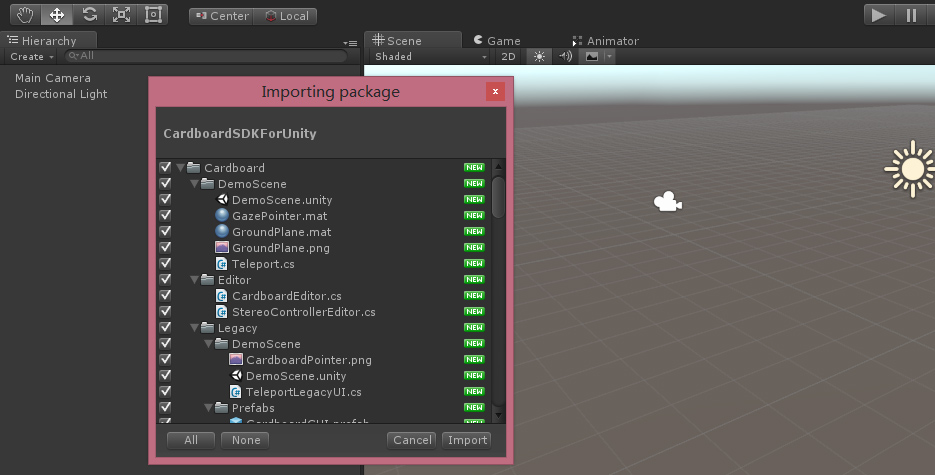Image resolution: width=935 pixels, height=475 pixels.
Task: Click the DemoScene.unity icon under Cardboard
Action: [222, 200]
